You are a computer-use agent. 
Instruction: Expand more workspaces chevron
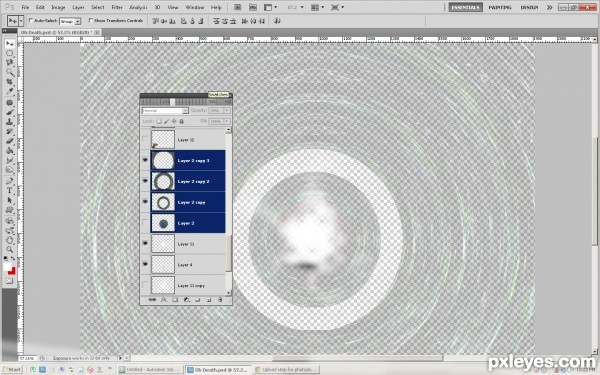click(549, 7)
